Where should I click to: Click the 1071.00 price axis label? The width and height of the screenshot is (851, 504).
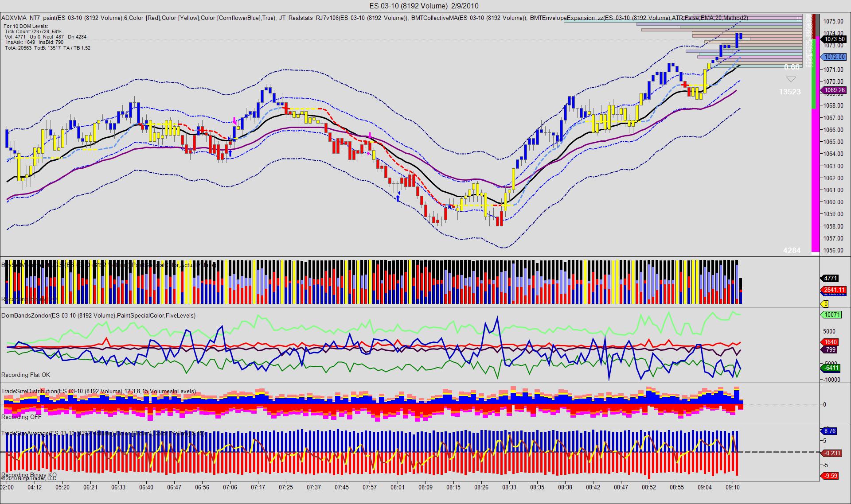coord(833,70)
